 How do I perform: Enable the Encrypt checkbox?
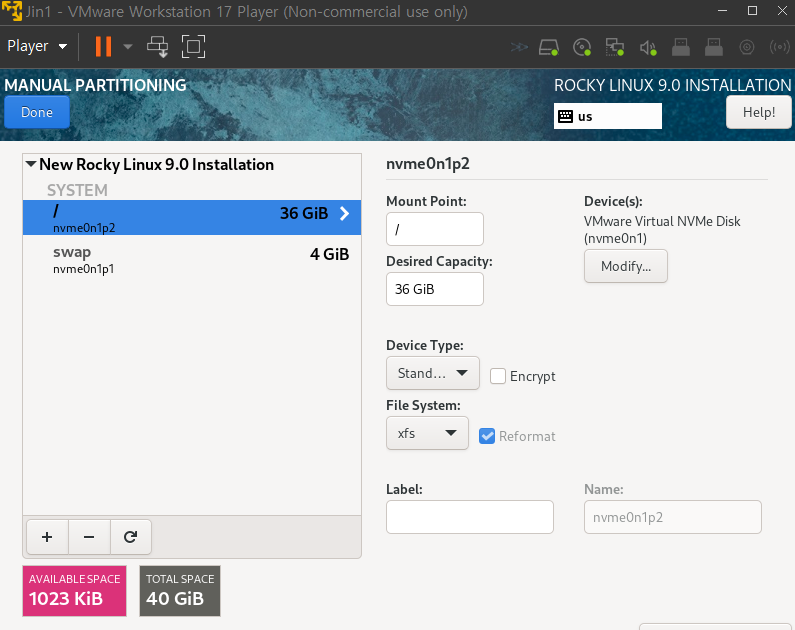click(498, 376)
